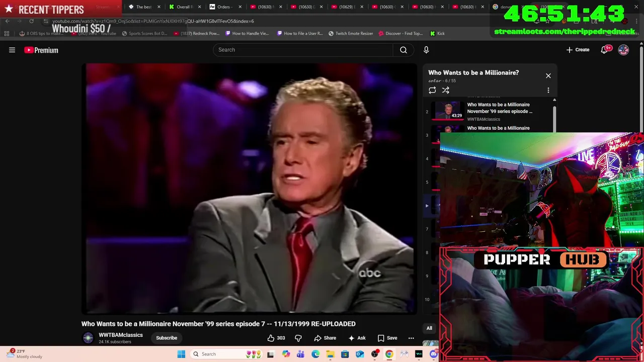644x362 pixels.
Task: Open the WWTBAMclassics channel avatar
Action: click(88, 338)
